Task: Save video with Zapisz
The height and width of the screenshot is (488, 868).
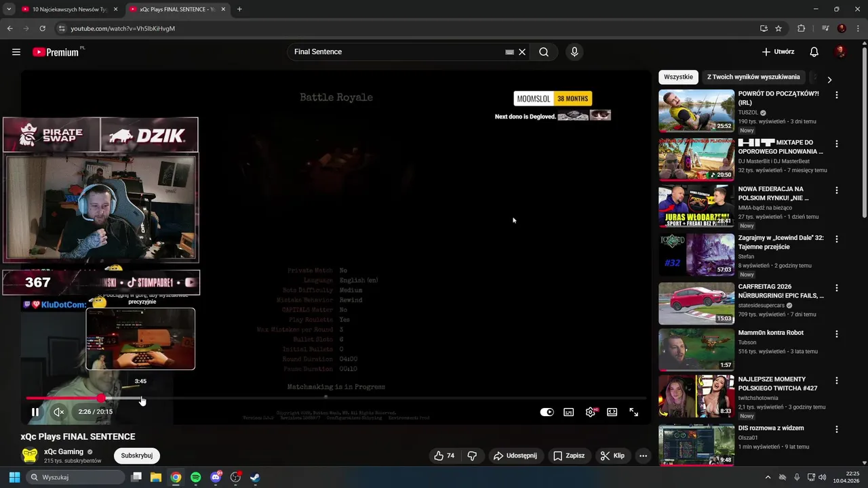Action: [569, 456]
